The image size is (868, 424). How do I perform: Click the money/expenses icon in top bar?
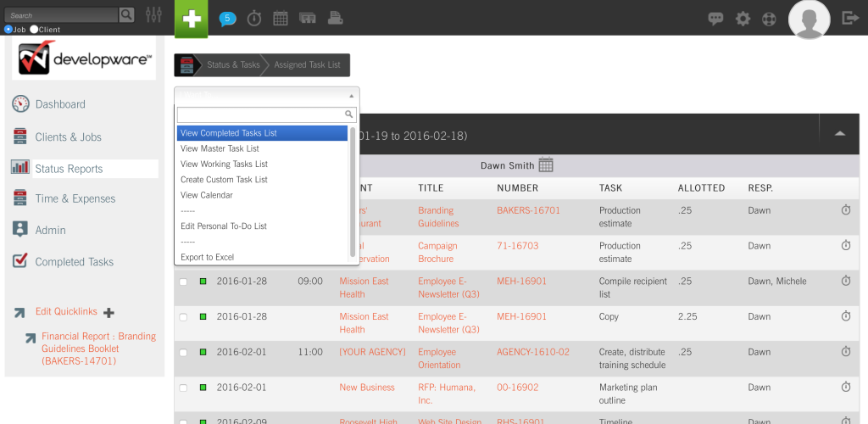(x=308, y=19)
